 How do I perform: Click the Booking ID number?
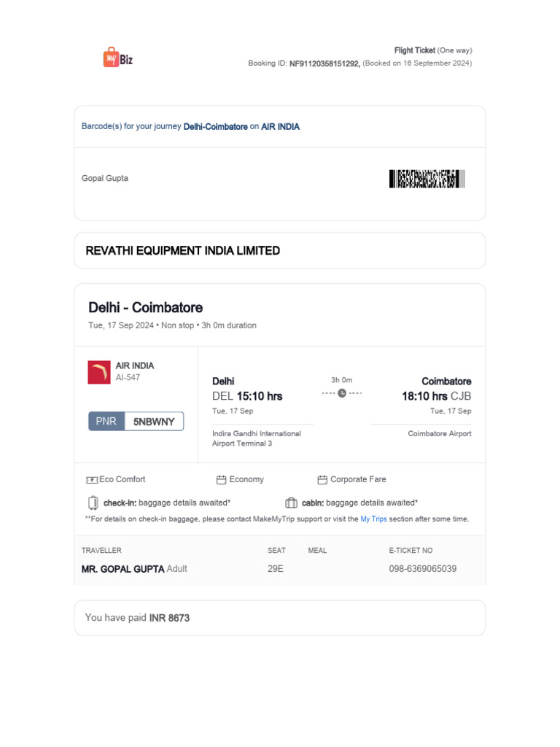point(324,63)
